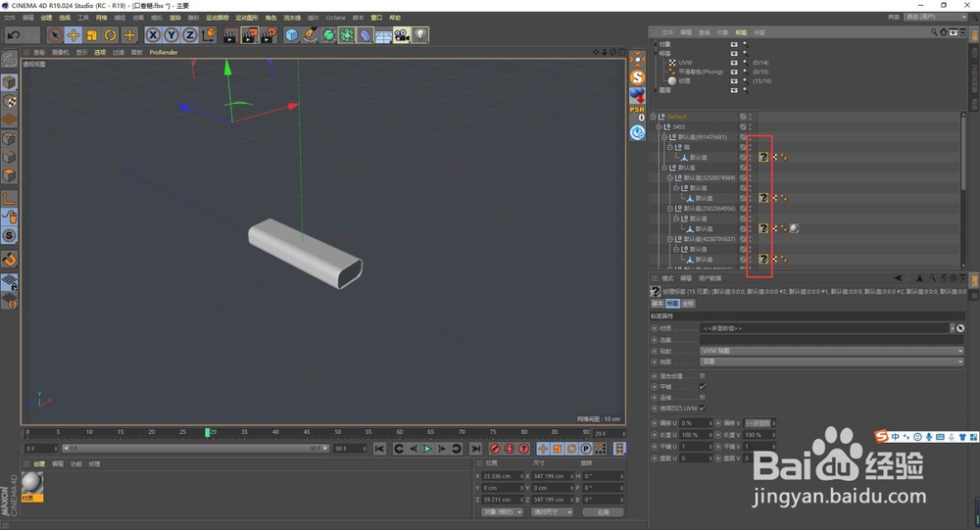Click Make Editable icon in left toolbar
The width and height of the screenshot is (980, 530).
coord(10,60)
